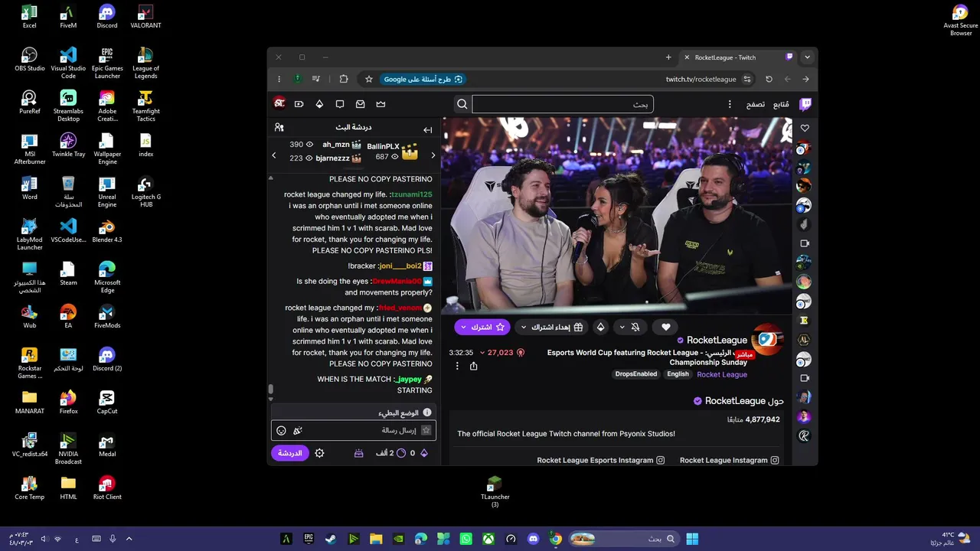
Task: Open the Twitch top nav more-options dots
Action: click(x=730, y=104)
